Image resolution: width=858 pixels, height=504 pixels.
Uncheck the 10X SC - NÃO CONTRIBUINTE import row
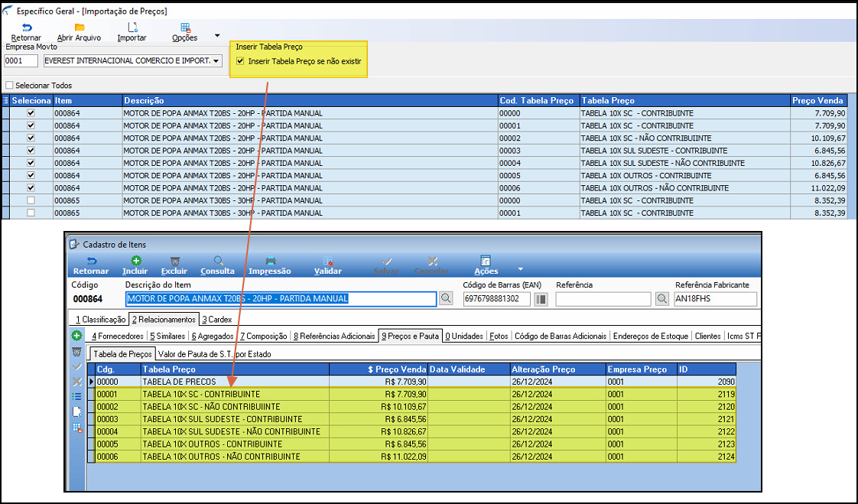[x=31, y=138]
